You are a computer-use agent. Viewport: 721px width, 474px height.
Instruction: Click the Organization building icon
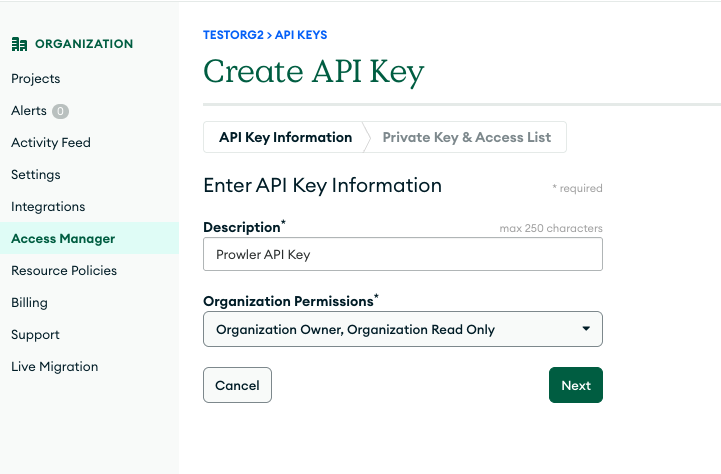click(19, 44)
